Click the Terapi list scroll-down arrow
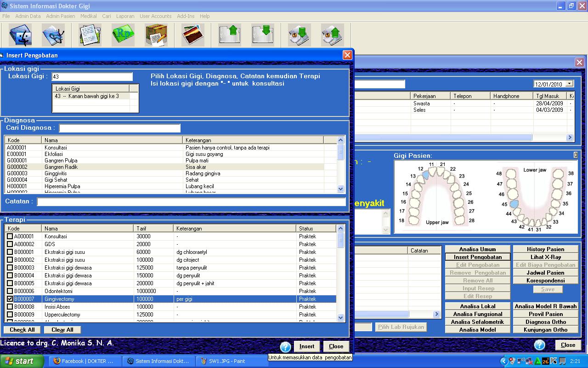The width and height of the screenshot is (588, 368). click(x=340, y=317)
